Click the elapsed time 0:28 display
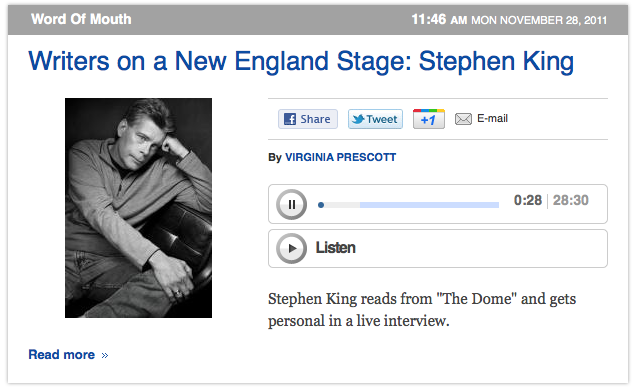This screenshot has height=390, width=635. (528, 200)
